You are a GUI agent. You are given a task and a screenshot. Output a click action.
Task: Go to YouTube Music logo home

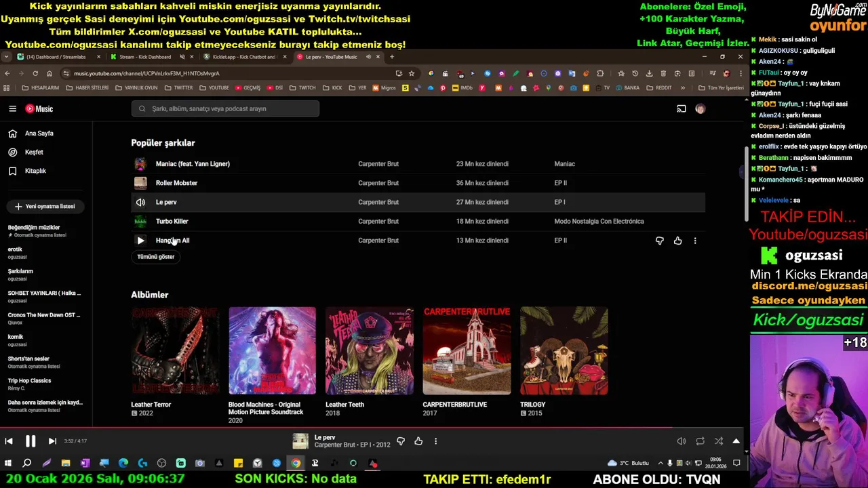coord(39,108)
